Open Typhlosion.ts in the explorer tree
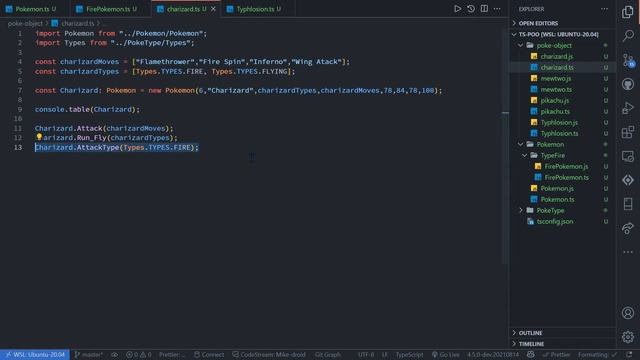This screenshot has height=360, width=640. [559, 133]
